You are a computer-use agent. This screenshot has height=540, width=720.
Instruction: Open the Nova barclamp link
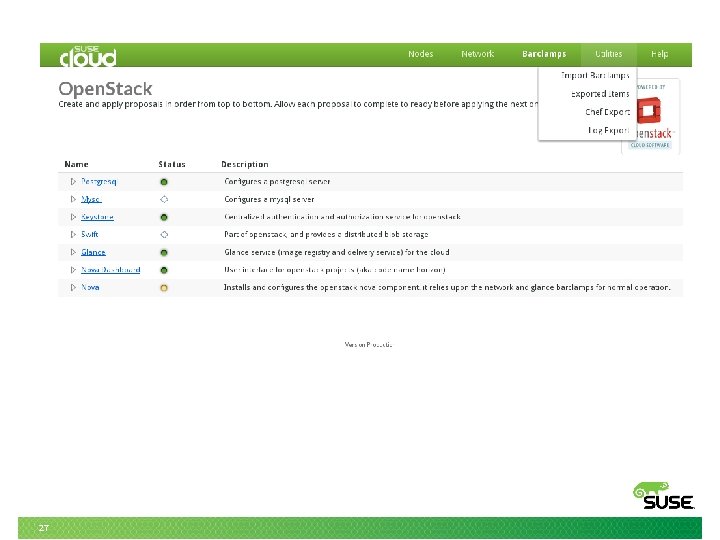(x=90, y=287)
